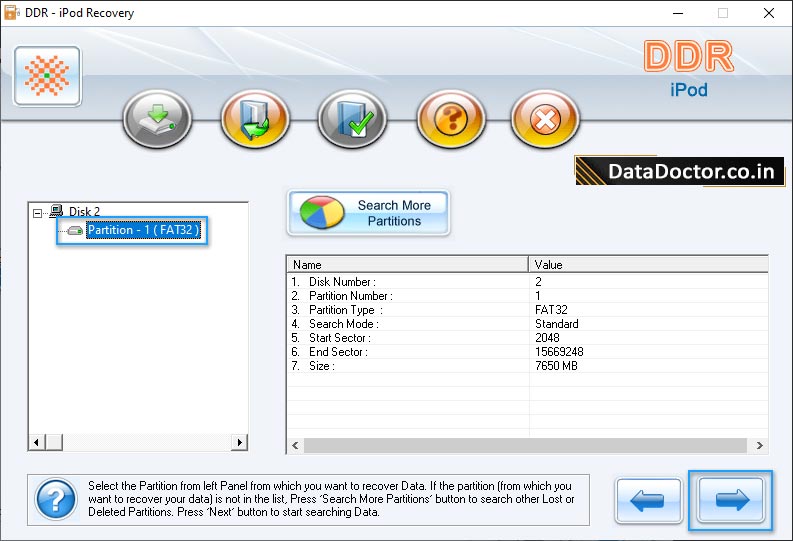Click the DataDoctor.co.in banner

[x=680, y=171]
